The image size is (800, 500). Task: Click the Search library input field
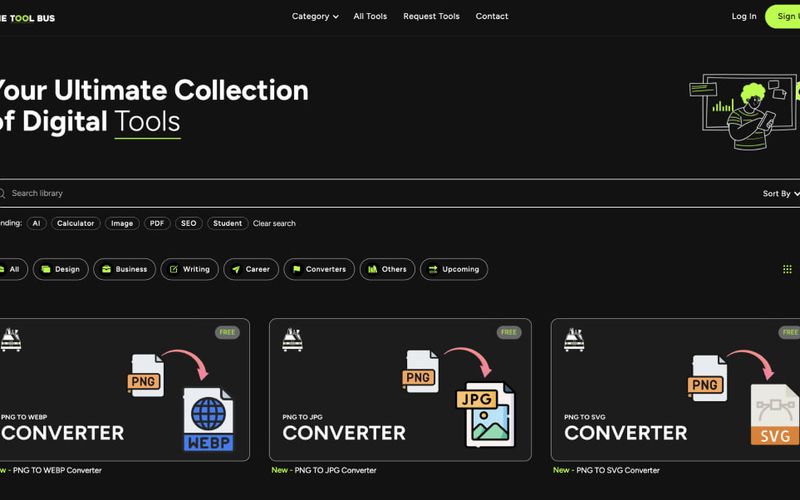(378, 193)
